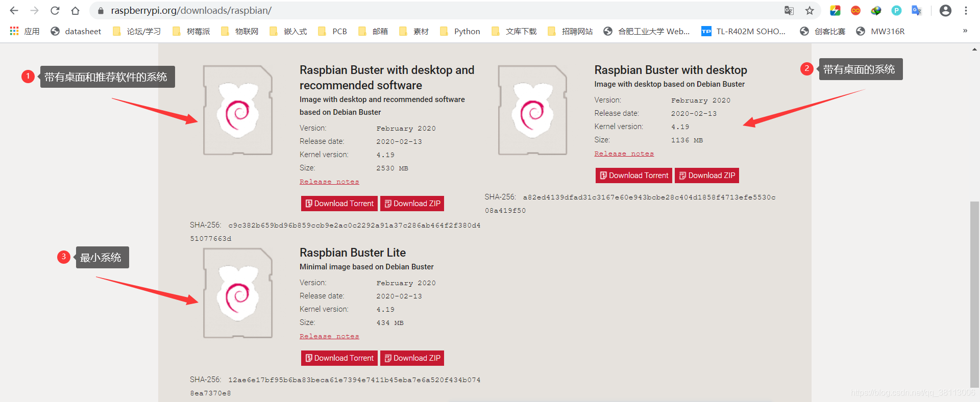Click the scrollbar up arrow
980x402 pixels.
(x=974, y=49)
